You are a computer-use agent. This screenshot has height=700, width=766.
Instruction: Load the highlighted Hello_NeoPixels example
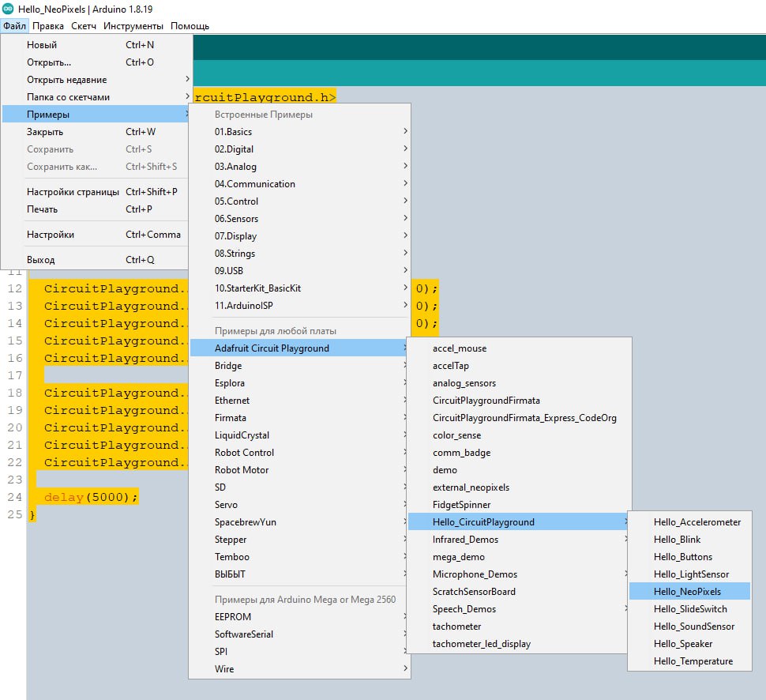click(689, 592)
